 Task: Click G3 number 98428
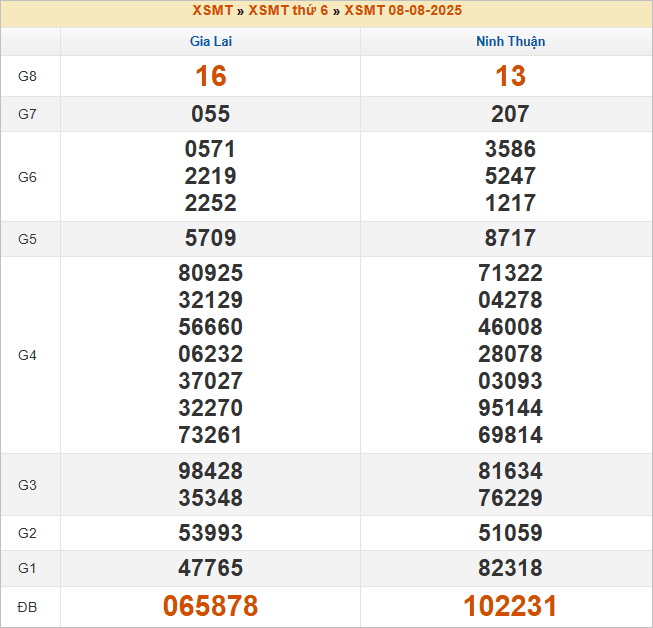[x=211, y=471]
